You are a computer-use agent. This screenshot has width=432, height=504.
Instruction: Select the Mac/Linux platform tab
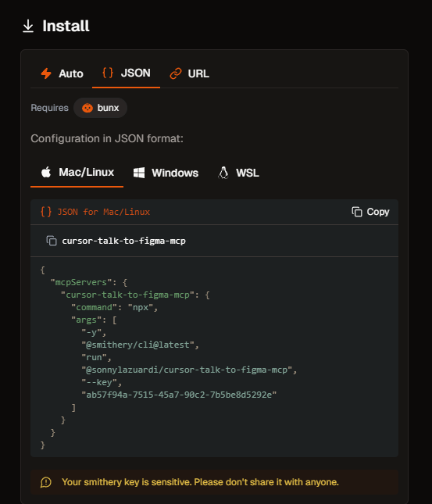[x=77, y=173]
